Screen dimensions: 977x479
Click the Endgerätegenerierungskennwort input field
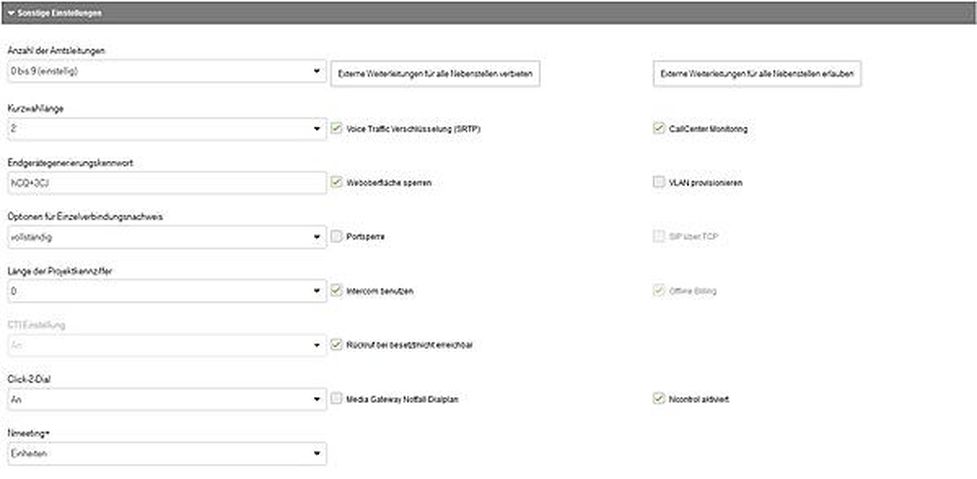click(x=167, y=183)
